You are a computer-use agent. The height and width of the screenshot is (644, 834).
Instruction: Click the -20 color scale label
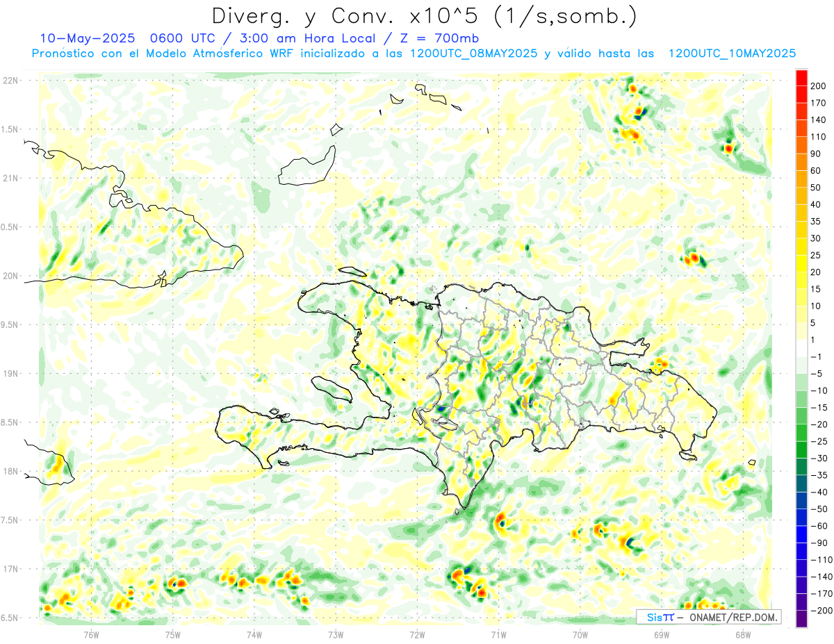819,424
